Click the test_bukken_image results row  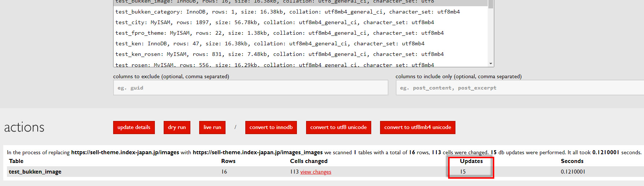(35, 172)
